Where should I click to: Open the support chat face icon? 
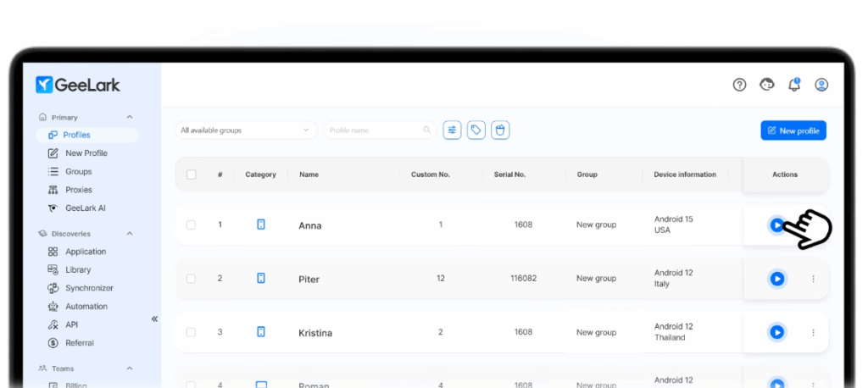click(x=766, y=85)
